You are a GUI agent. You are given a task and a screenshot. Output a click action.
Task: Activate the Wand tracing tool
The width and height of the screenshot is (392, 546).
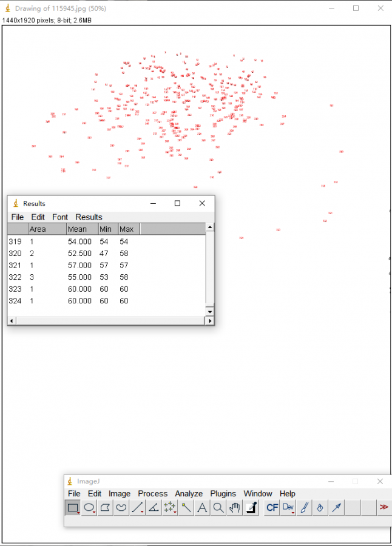186,508
